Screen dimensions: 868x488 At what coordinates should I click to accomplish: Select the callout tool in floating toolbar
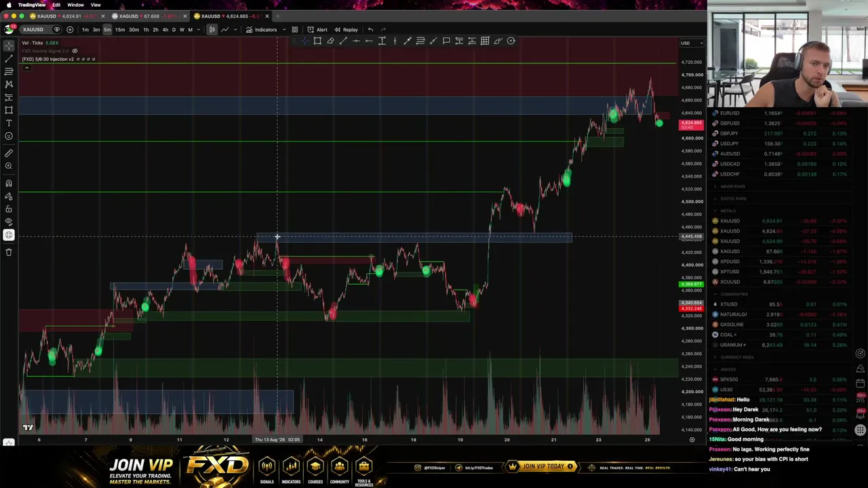click(446, 41)
